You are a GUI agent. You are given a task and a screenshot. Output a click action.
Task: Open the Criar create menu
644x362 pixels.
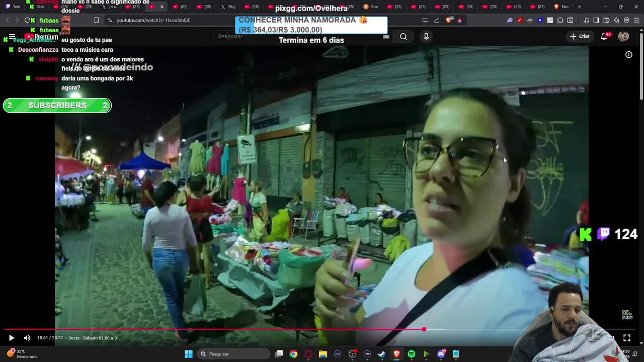click(x=580, y=36)
